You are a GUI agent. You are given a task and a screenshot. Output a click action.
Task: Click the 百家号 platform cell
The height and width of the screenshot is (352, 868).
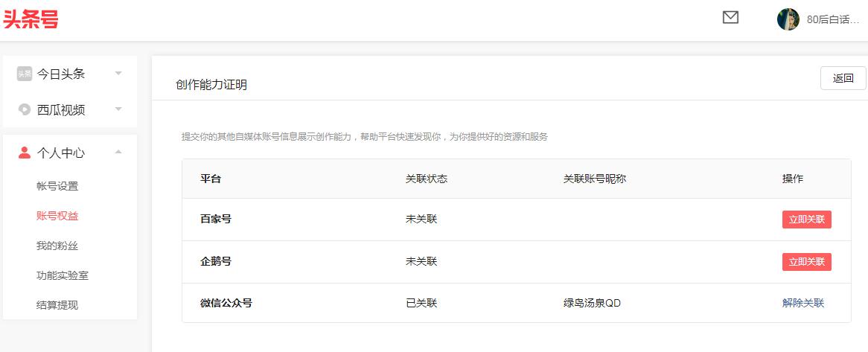216,220
